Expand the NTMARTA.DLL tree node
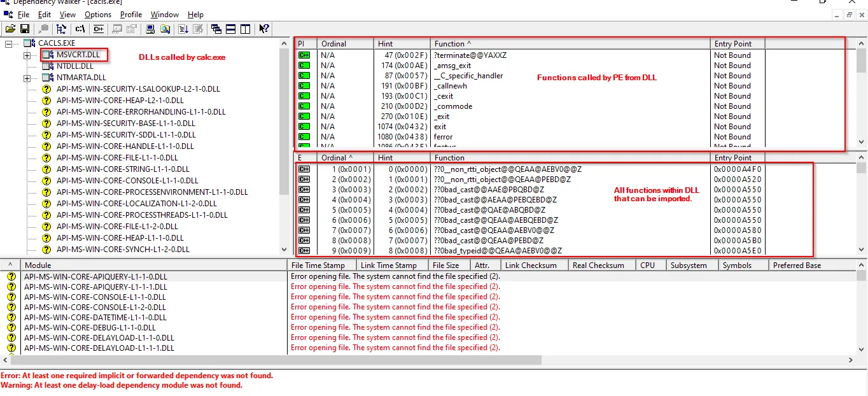868x396 pixels. (x=27, y=78)
